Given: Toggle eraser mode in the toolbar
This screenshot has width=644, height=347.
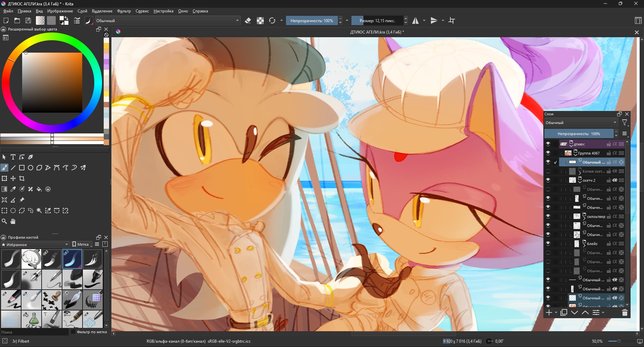Looking at the screenshot, I should click(248, 20).
